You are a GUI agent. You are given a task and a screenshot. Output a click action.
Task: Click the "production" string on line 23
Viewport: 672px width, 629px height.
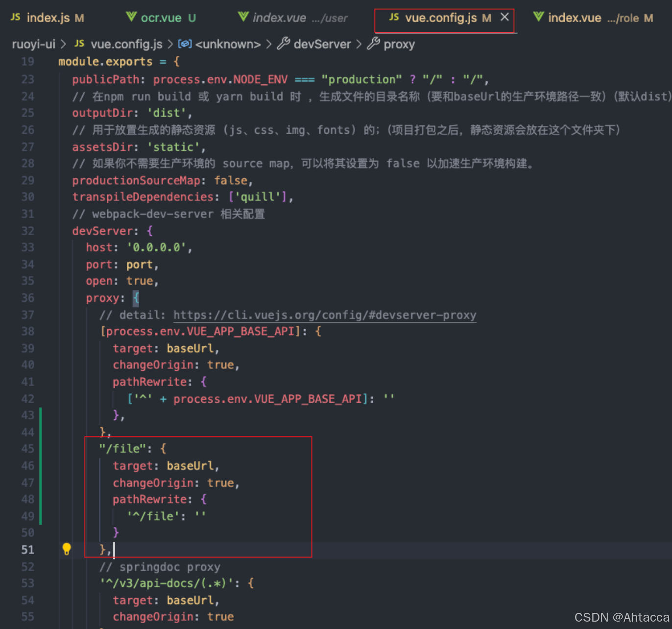(x=361, y=79)
